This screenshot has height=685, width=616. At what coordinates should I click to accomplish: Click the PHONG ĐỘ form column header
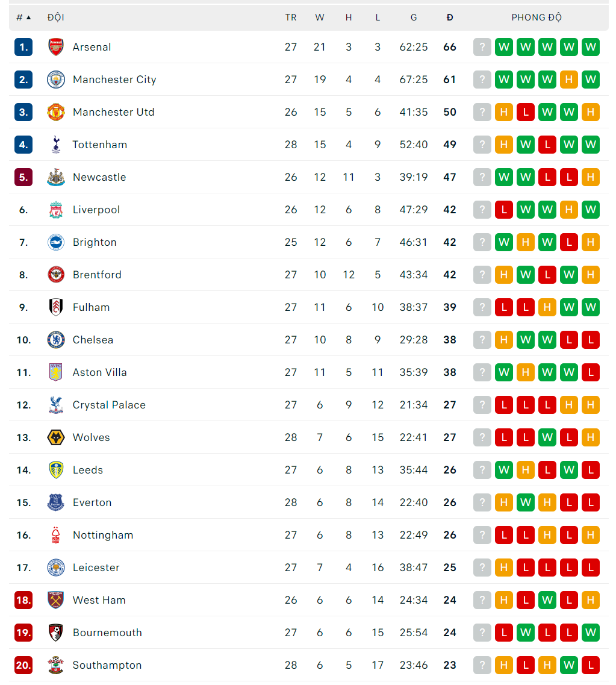tap(537, 17)
